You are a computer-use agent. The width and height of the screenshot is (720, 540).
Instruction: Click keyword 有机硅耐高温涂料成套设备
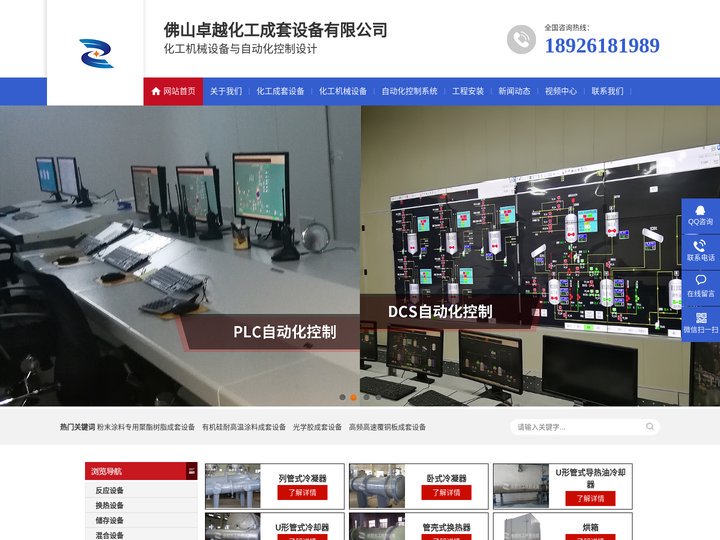click(244, 427)
